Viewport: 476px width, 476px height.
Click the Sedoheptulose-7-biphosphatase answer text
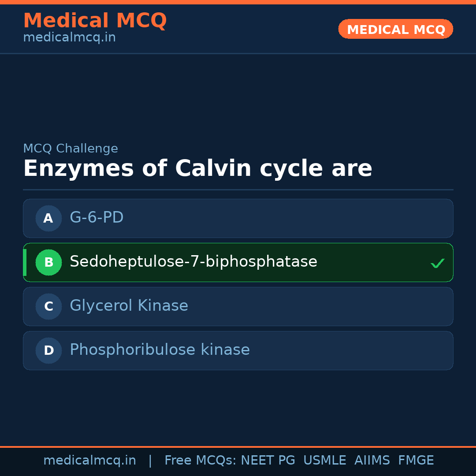tap(193, 262)
